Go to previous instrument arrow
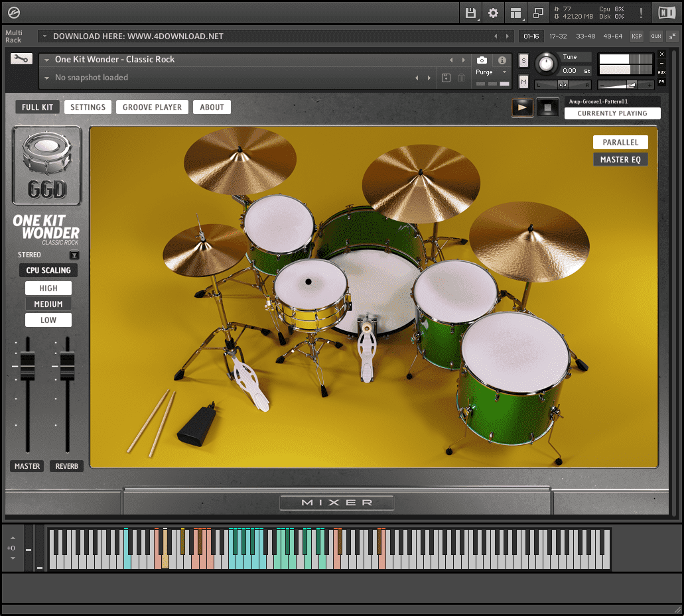 451,60
